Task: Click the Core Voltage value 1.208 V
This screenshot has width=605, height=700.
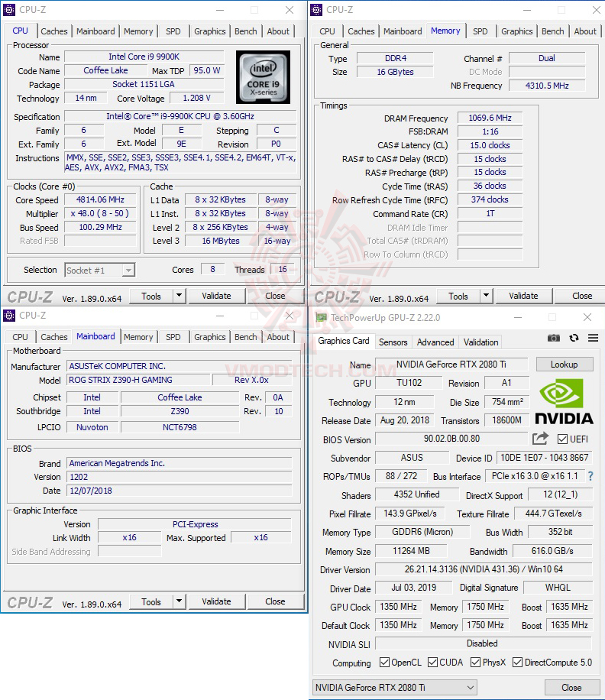Action: 196,98
